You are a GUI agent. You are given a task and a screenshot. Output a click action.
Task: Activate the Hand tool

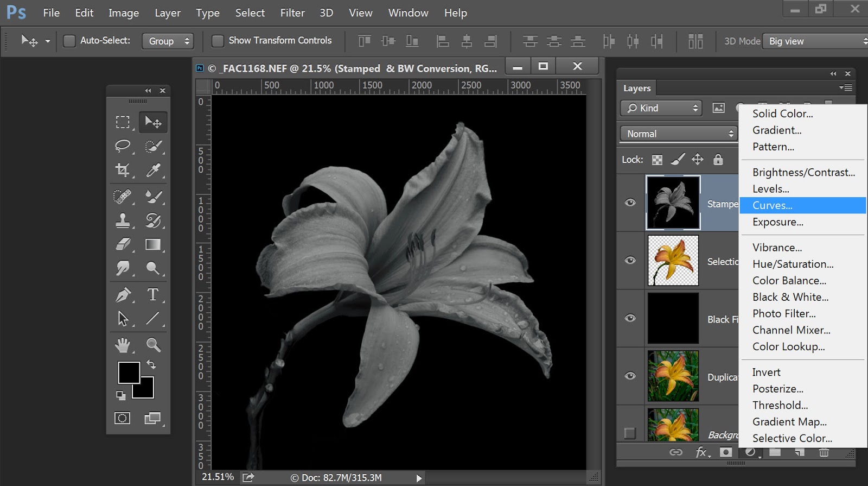click(x=123, y=345)
